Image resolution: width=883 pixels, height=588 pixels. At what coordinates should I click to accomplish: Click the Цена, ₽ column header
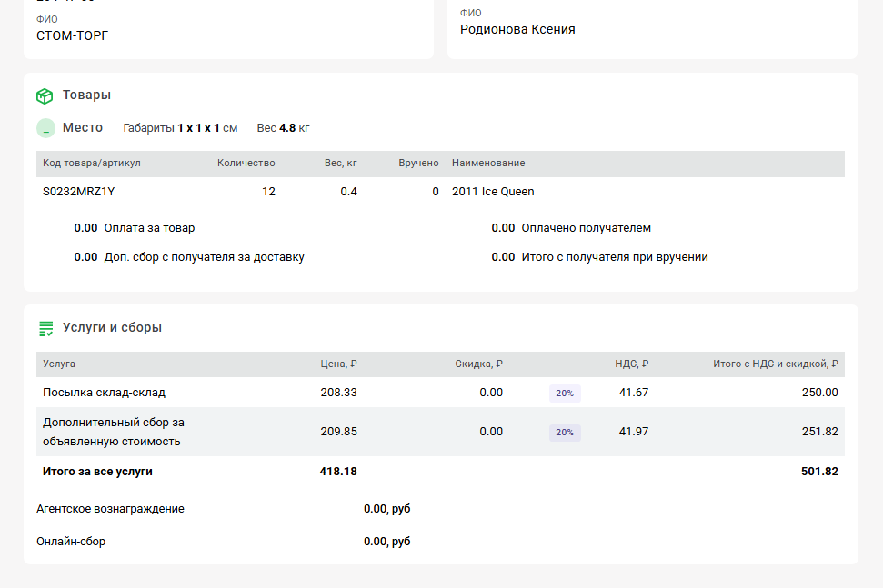pos(338,364)
